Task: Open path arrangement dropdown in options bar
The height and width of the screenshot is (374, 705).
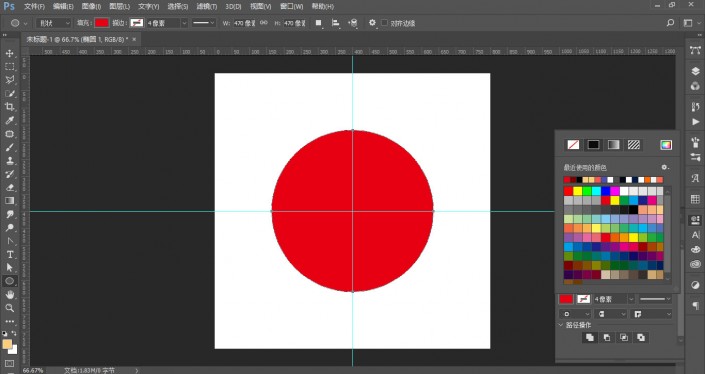Action: [x=353, y=22]
